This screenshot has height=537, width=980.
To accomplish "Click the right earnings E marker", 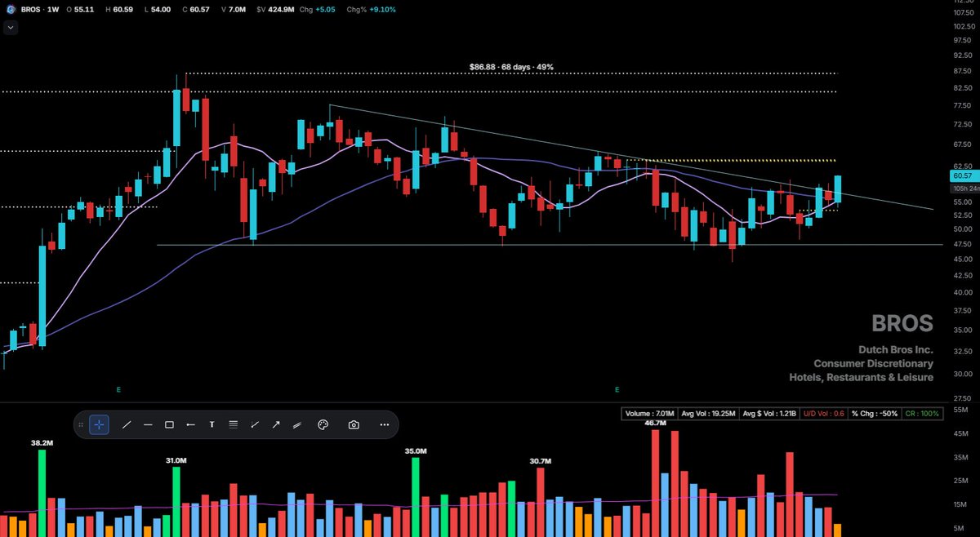I will [x=617, y=390].
